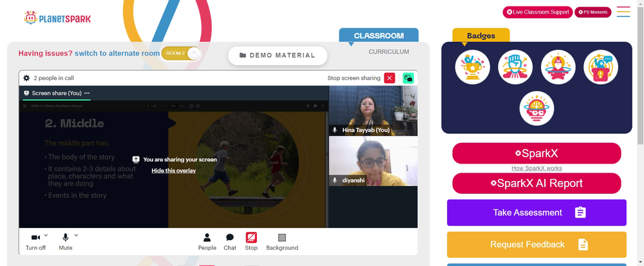Screen dimensions: 644x266
Task: Expand microphone options chevron
Action: pyautogui.click(x=76, y=235)
